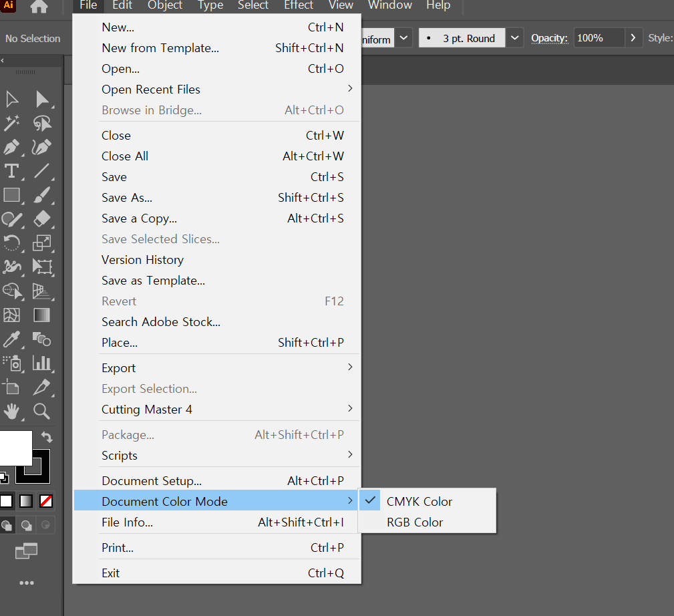Viewport: 674px width, 616px height.
Task: Apply solid Color fill mode
Action: coord(6,501)
